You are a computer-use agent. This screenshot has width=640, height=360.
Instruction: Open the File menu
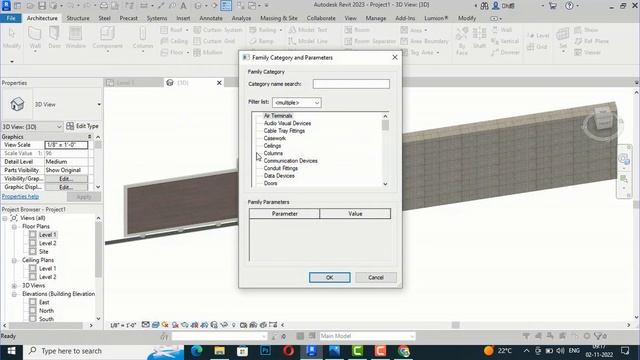tap(11, 18)
